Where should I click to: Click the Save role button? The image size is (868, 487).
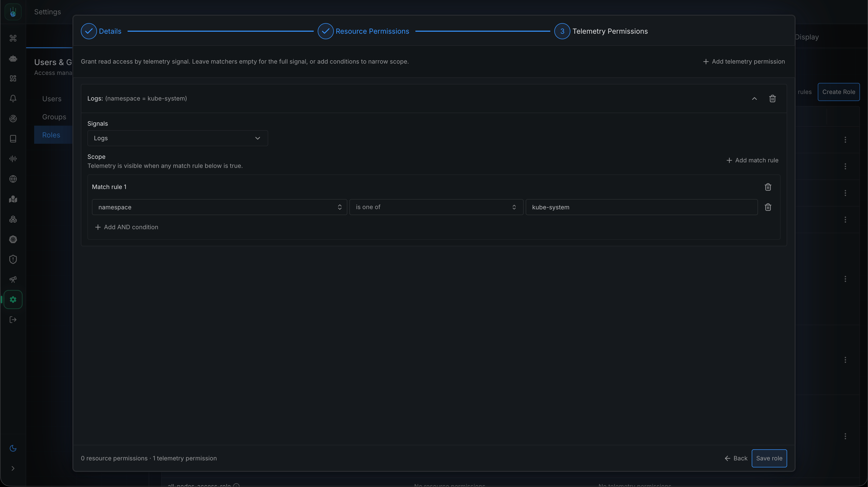coord(769,458)
